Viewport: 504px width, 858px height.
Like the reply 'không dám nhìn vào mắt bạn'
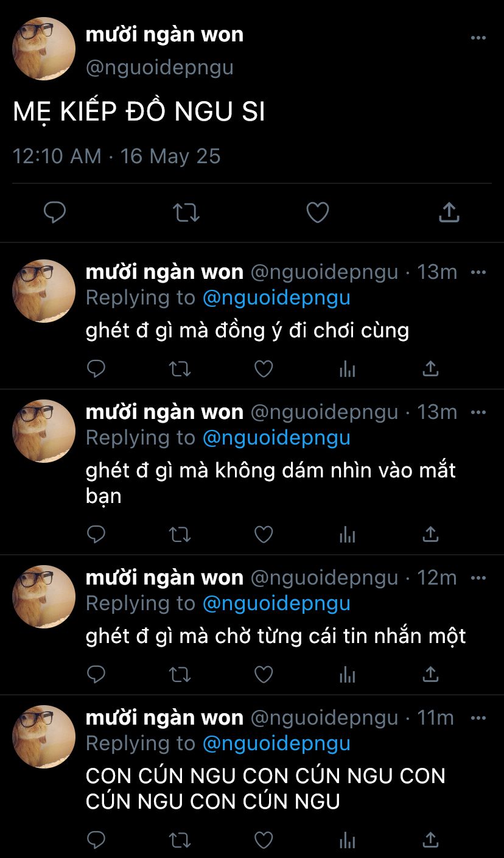[x=263, y=534]
